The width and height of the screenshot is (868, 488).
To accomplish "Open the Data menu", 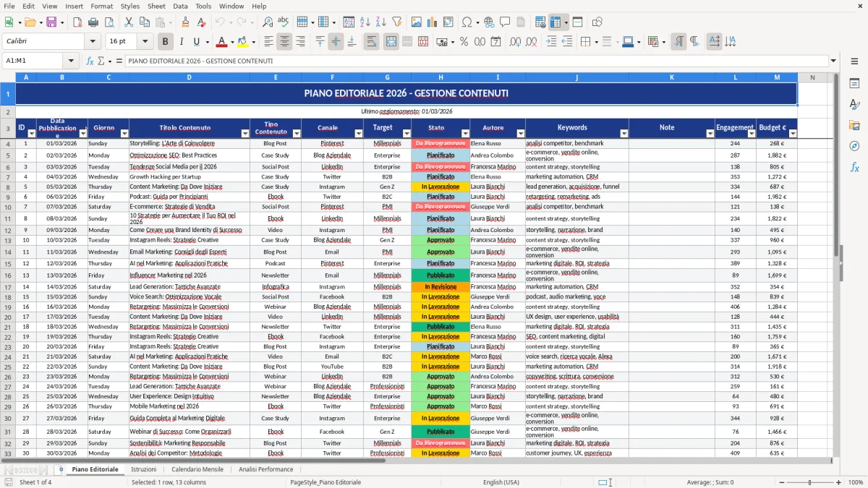I will click(180, 6).
